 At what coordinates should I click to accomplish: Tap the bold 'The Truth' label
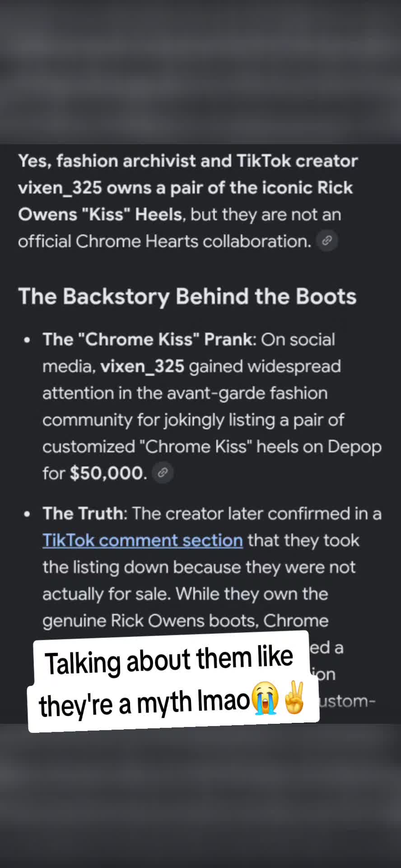(85, 514)
